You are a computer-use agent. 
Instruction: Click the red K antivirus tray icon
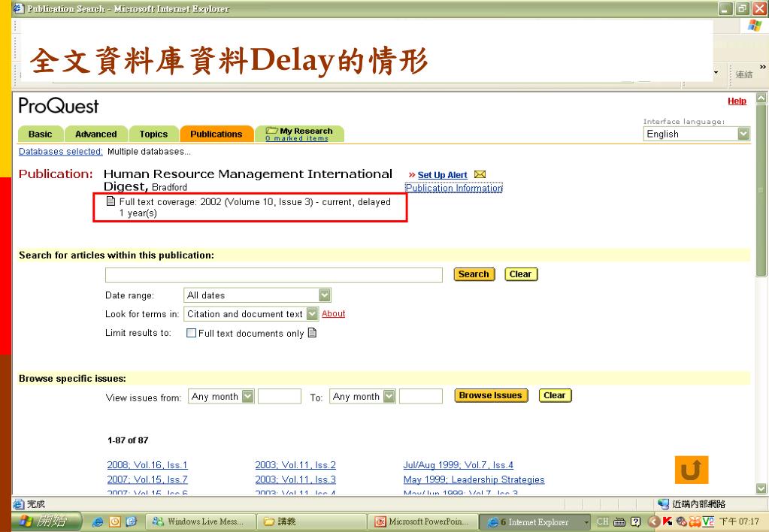(x=667, y=521)
